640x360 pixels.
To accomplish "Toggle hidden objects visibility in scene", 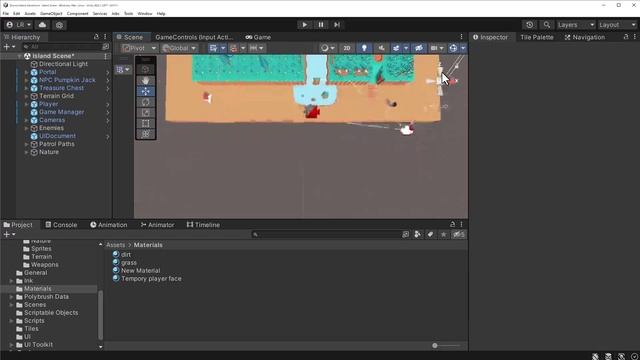I will [x=419, y=48].
